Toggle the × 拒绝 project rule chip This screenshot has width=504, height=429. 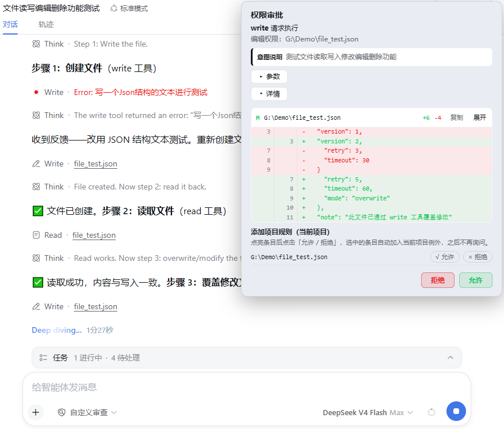[478, 257]
